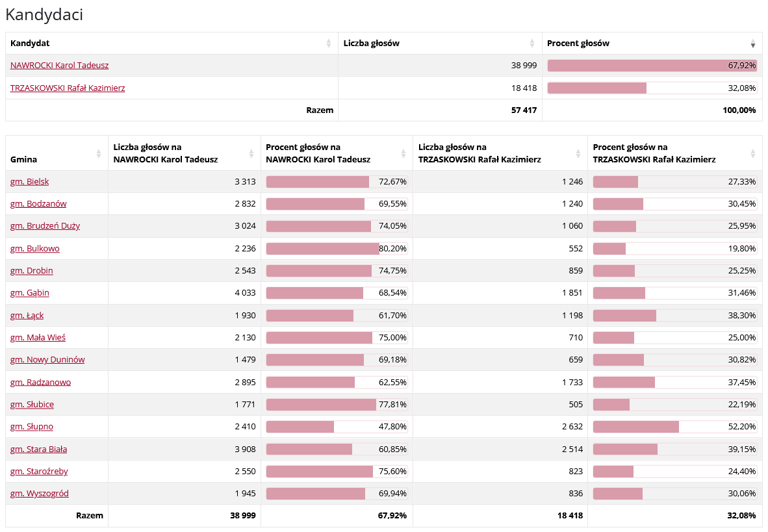Open the gm. Bielsk results link
Viewport: 768px width, 532px height.
(30, 182)
